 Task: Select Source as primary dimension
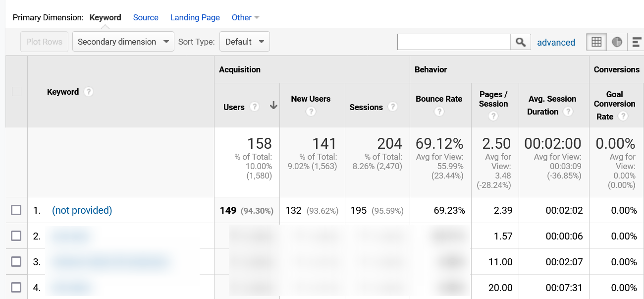[146, 18]
